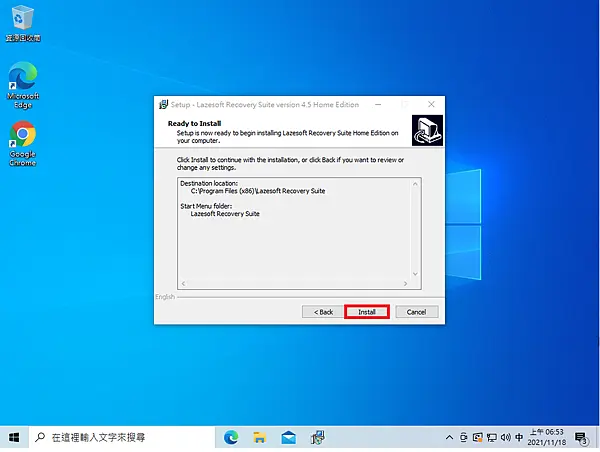This screenshot has width=600, height=452.
Task: Open the Mail app from taskbar
Action: [x=289, y=437]
